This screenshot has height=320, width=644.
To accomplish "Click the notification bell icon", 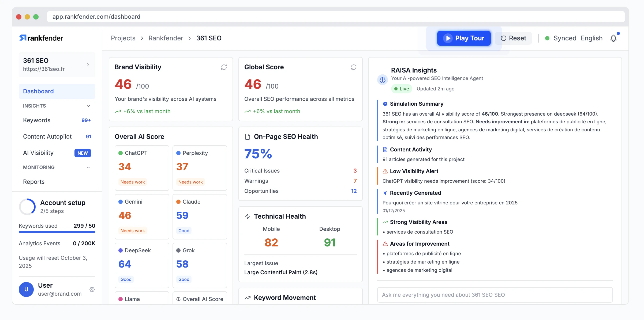I will point(613,38).
